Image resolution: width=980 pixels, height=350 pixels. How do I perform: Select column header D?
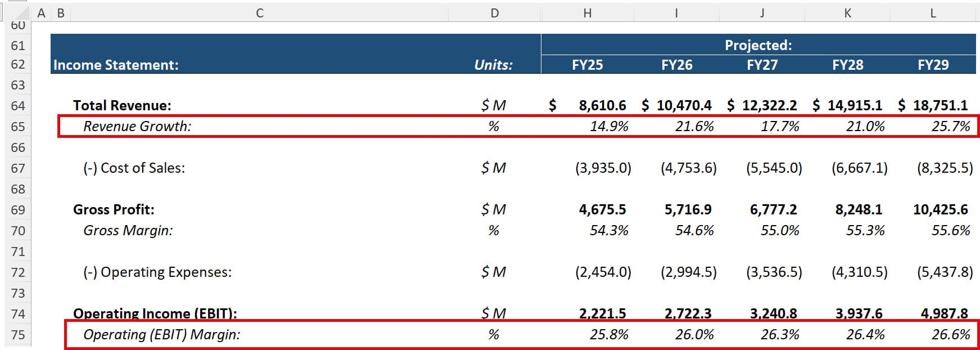[x=494, y=13]
